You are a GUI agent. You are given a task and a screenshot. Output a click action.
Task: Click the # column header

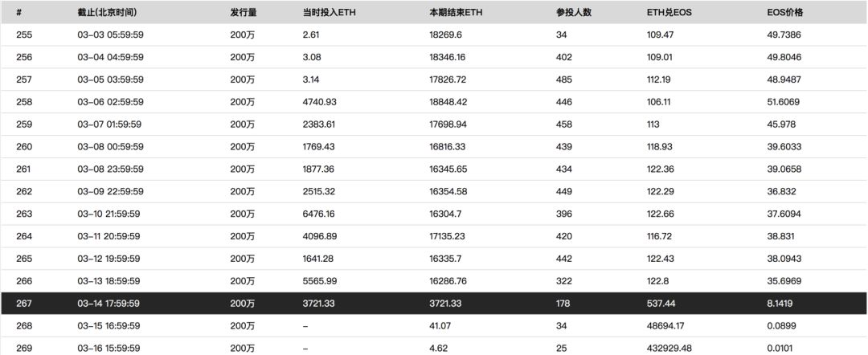pyautogui.click(x=18, y=14)
